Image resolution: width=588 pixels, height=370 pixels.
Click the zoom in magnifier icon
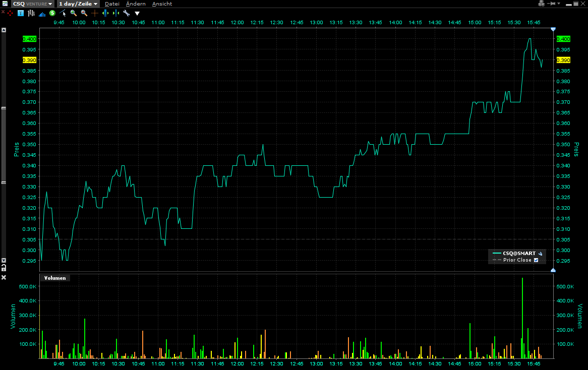click(x=74, y=13)
